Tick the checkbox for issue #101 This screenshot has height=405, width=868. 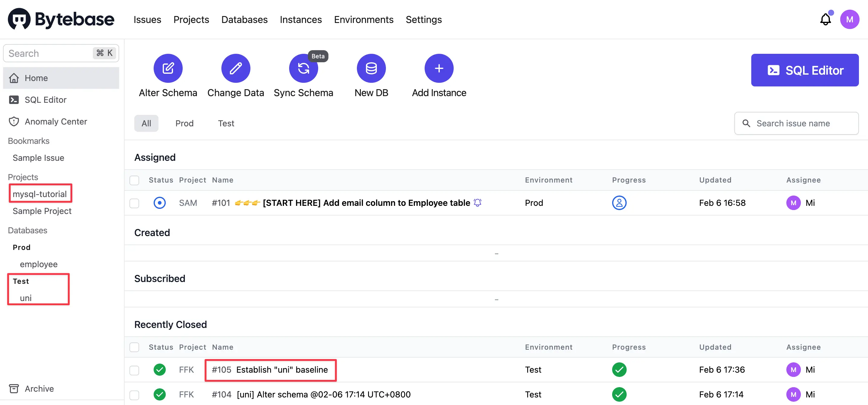[x=134, y=203]
